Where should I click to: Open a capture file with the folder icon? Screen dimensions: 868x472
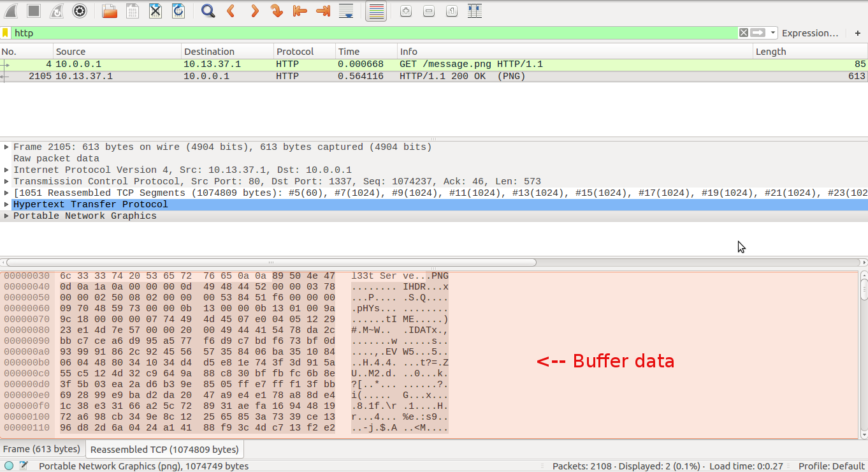(x=109, y=10)
